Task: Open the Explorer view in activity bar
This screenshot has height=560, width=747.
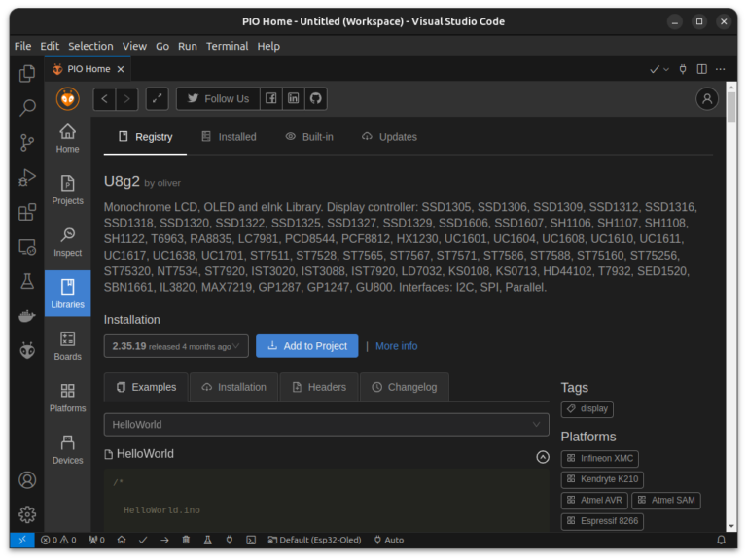Action: pyautogui.click(x=27, y=73)
